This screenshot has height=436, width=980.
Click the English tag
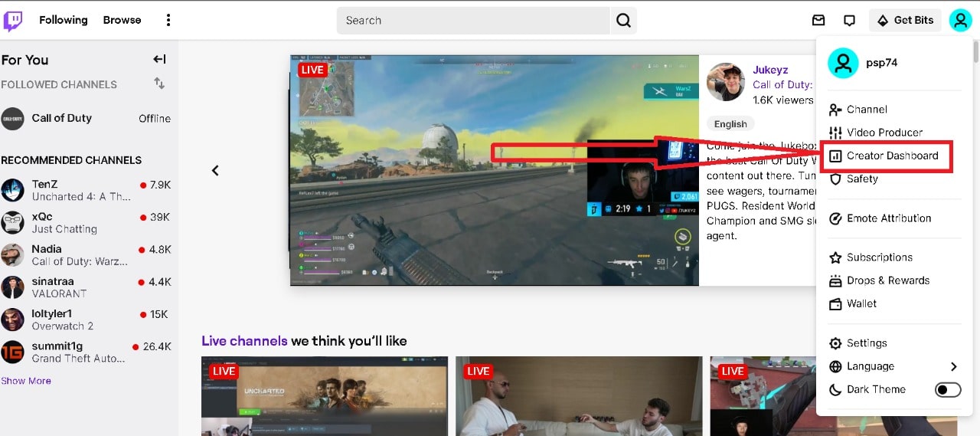(730, 124)
